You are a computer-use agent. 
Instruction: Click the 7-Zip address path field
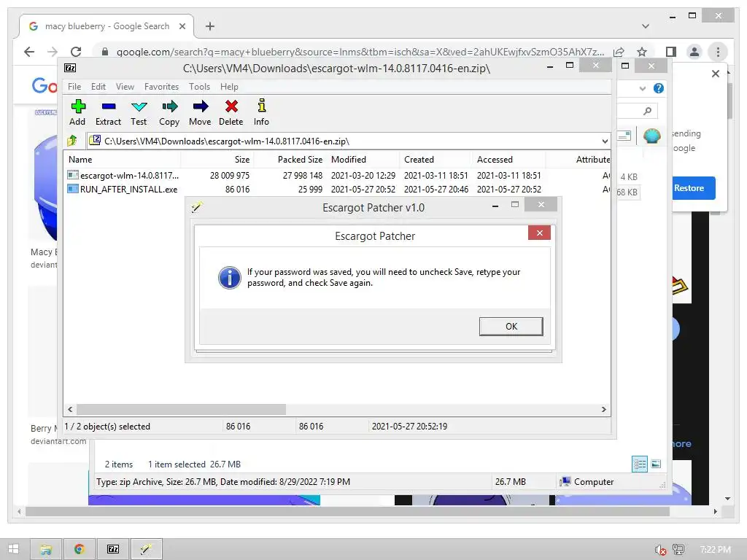pos(348,141)
